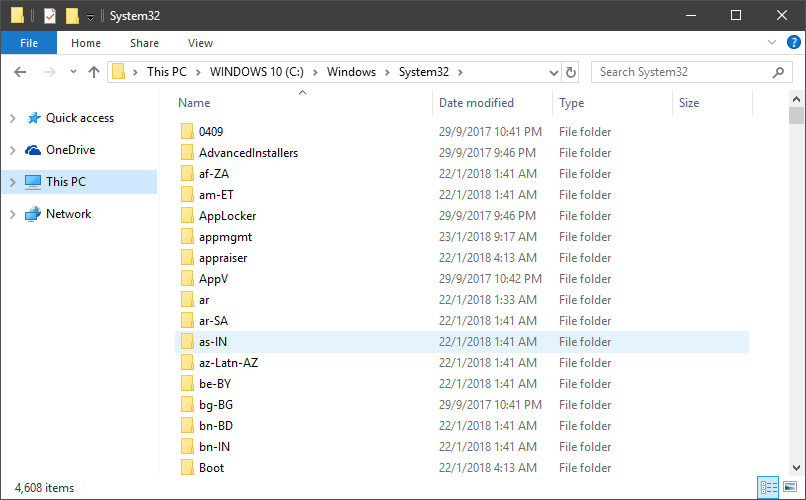Select the AppV folder icon
Viewport: 806px width, 500px height.
(187, 279)
